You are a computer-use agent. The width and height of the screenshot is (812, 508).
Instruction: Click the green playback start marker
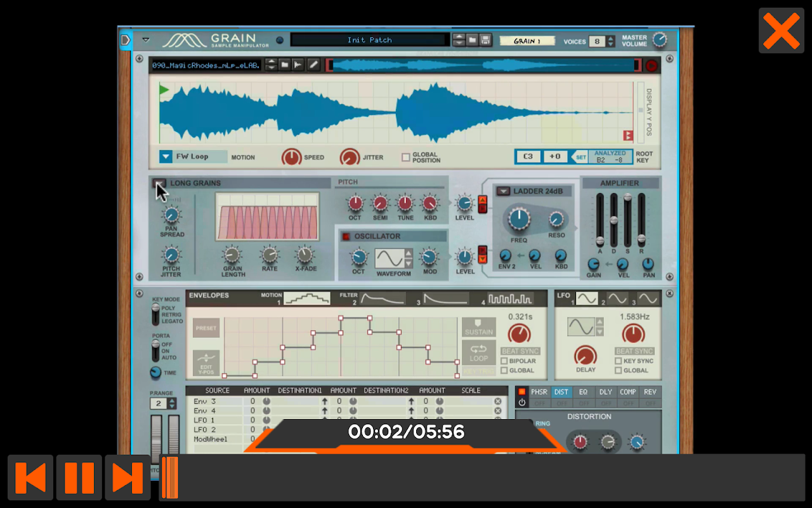point(164,90)
